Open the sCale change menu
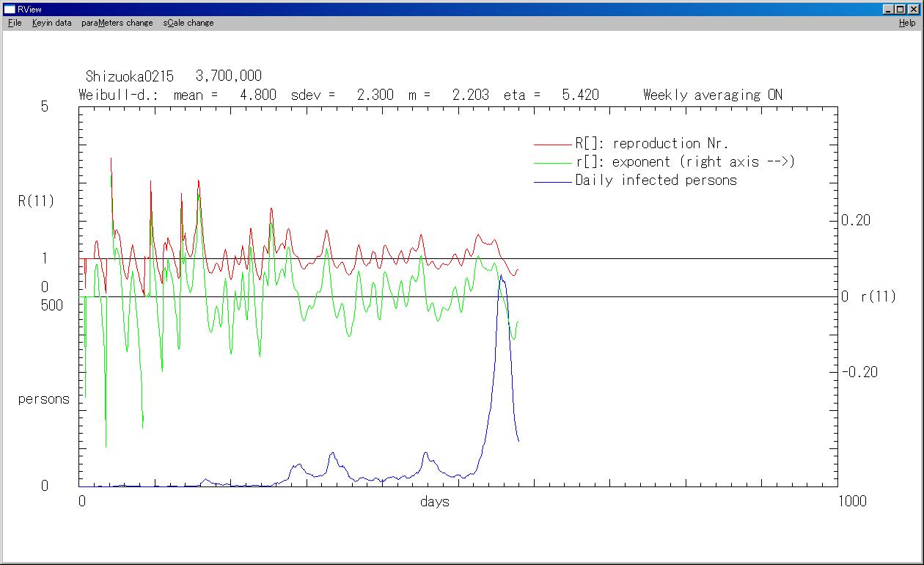Image resolution: width=924 pixels, height=565 pixels. point(188,23)
